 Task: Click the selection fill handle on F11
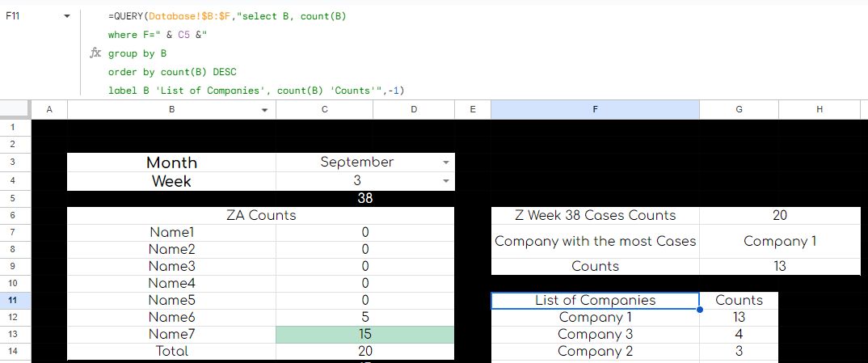point(700,310)
